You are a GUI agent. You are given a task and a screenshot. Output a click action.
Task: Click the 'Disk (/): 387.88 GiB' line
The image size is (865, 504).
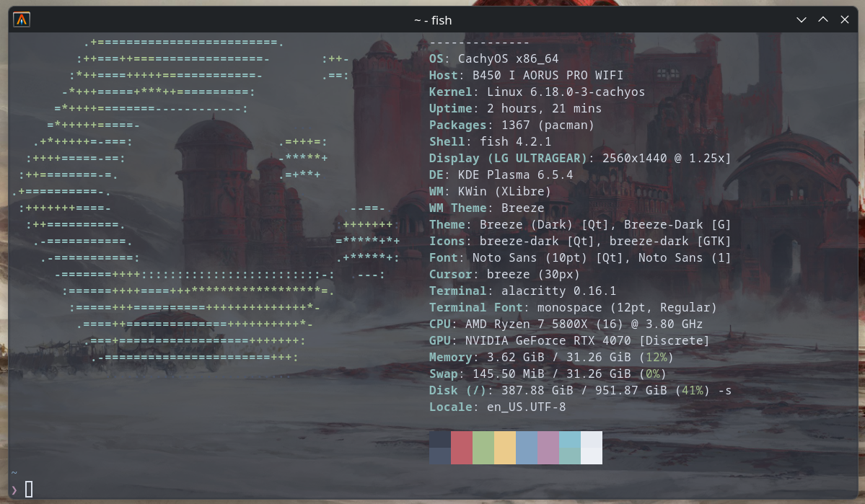(x=580, y=390)
